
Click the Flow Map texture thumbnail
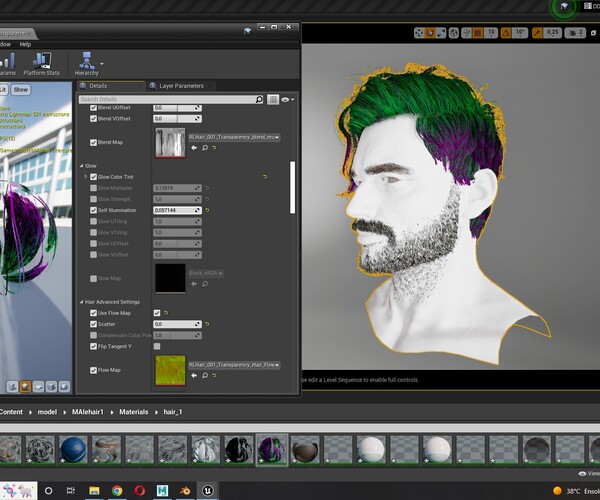point(170,370)
